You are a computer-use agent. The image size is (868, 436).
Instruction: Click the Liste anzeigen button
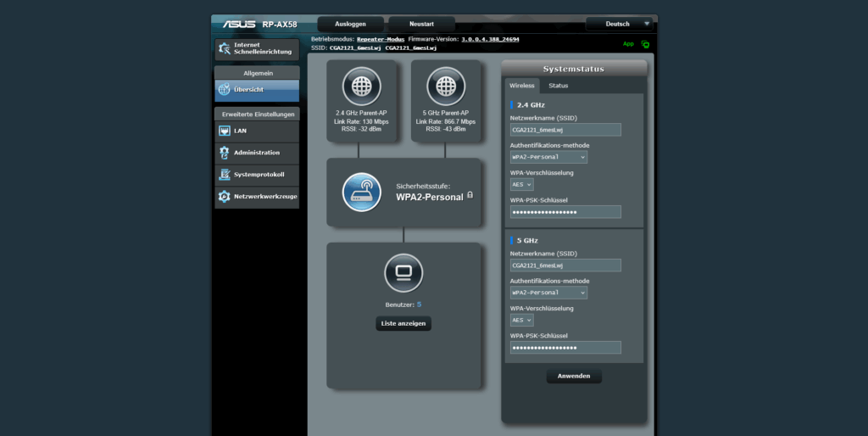point(403,323)
